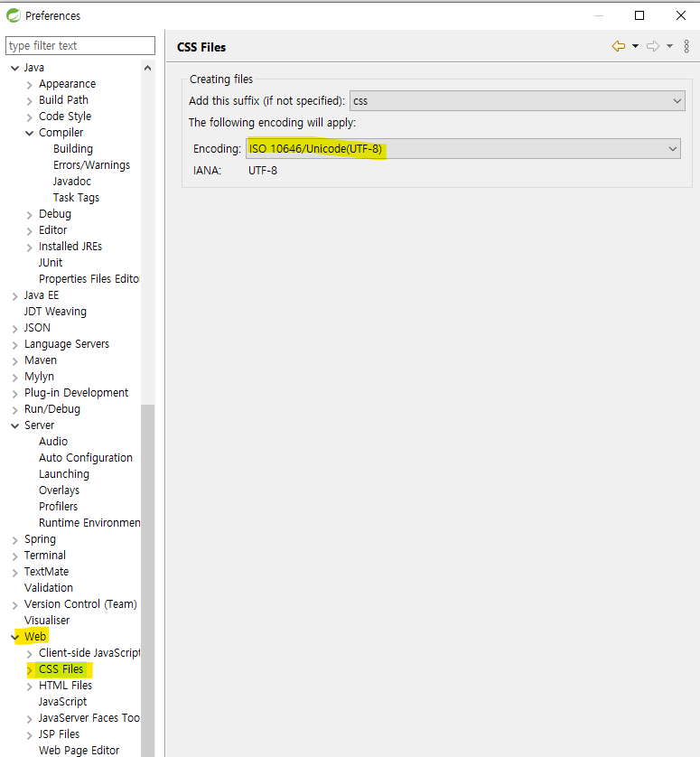Expand the Installed JREs node
The width and height of the screenshot is (700, 757).
30,248
